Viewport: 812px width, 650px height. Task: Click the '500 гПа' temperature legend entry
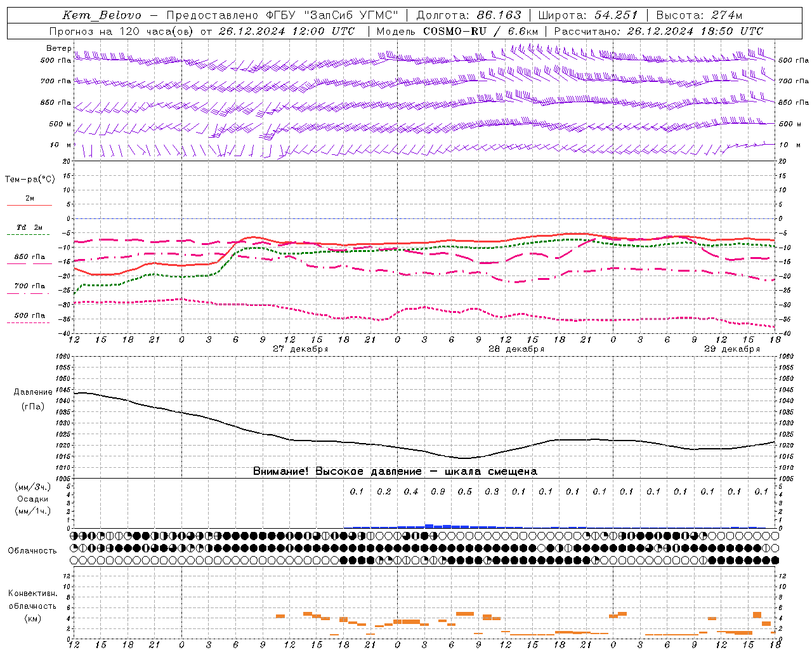pos(29,315)
